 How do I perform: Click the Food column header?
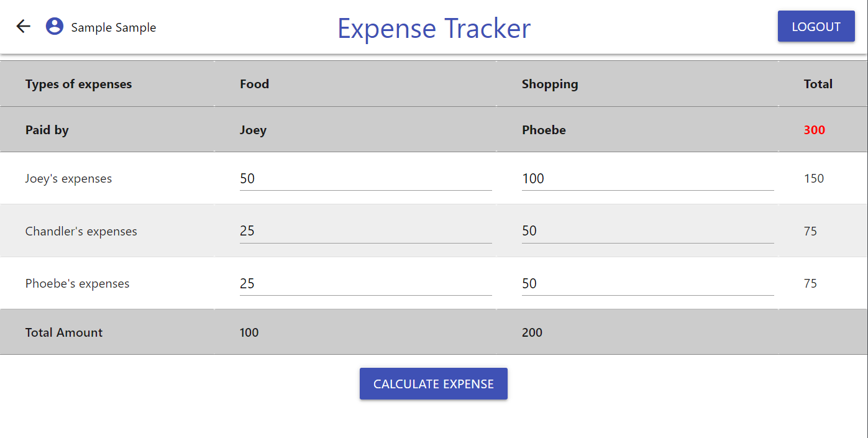point(254,83)
